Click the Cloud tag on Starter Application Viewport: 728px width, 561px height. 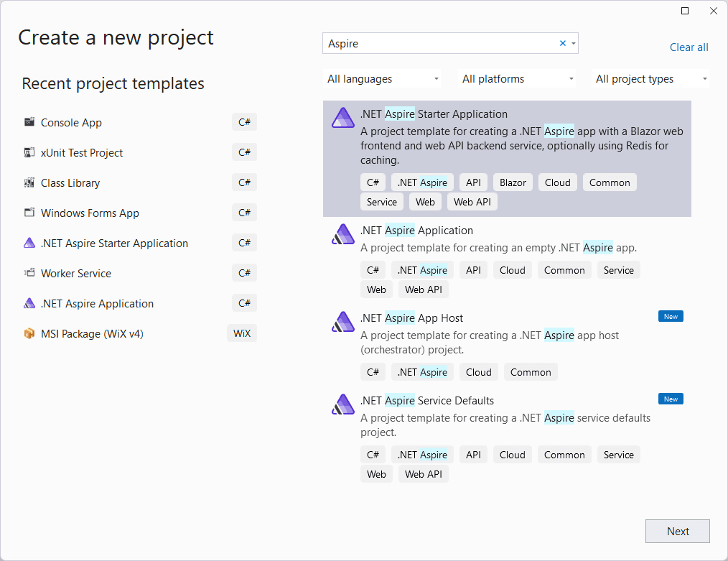(558, 182)
